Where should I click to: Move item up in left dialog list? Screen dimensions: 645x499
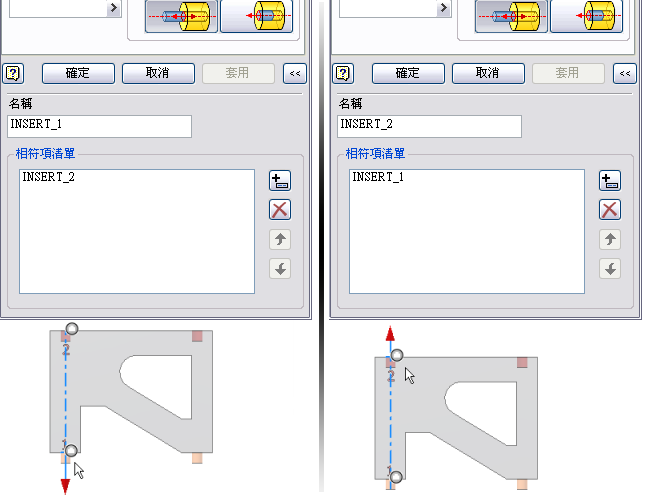tap(280, 239)
